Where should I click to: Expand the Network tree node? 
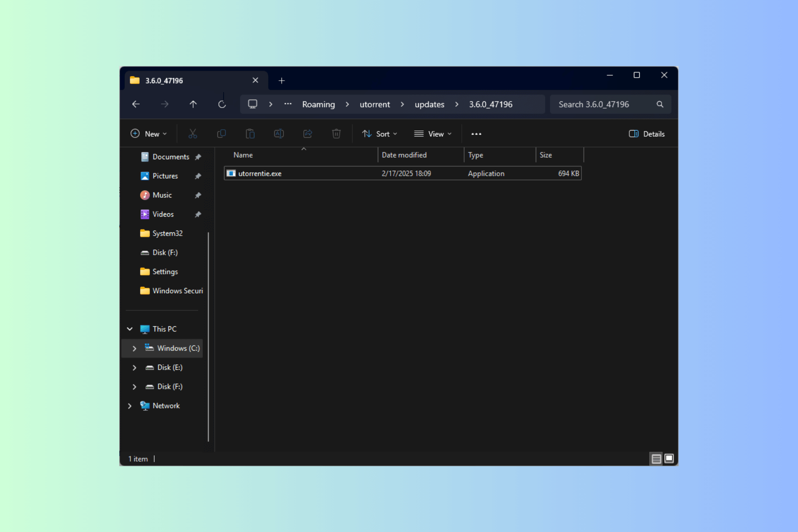130,406
